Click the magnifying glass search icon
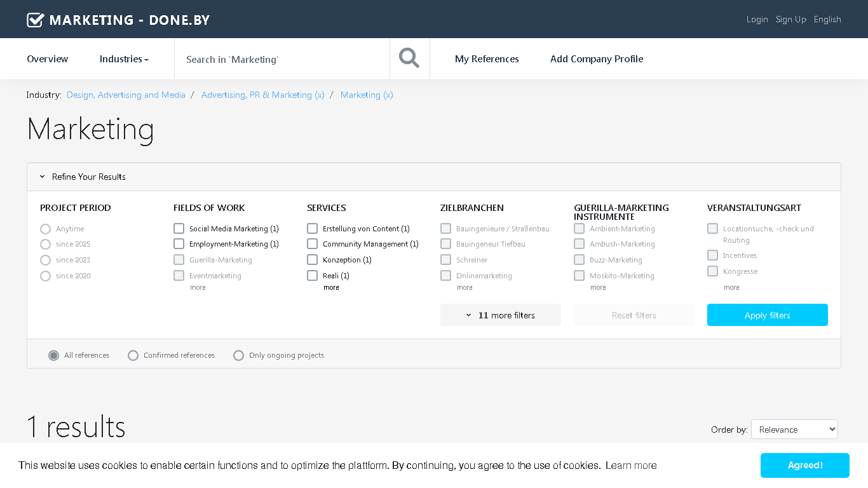The width and height of the screenshot is (868, 488). coord(409,58)
